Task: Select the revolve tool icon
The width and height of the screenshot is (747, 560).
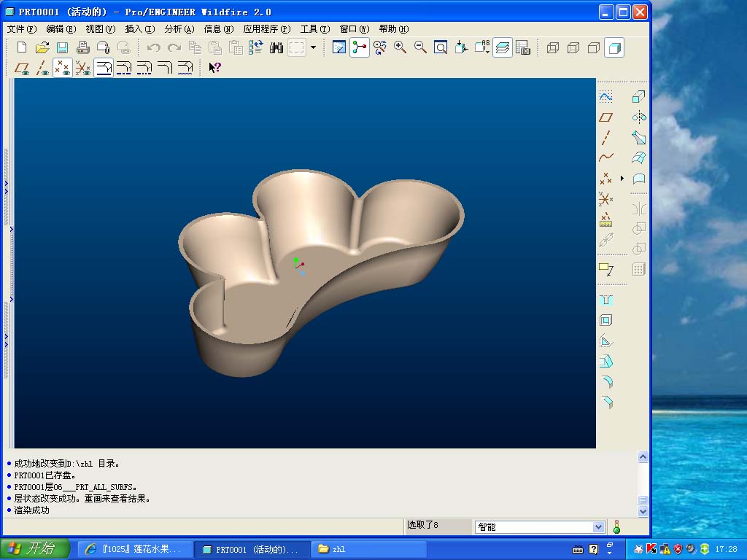Action: pyautogui.click(x=639, y=117)
